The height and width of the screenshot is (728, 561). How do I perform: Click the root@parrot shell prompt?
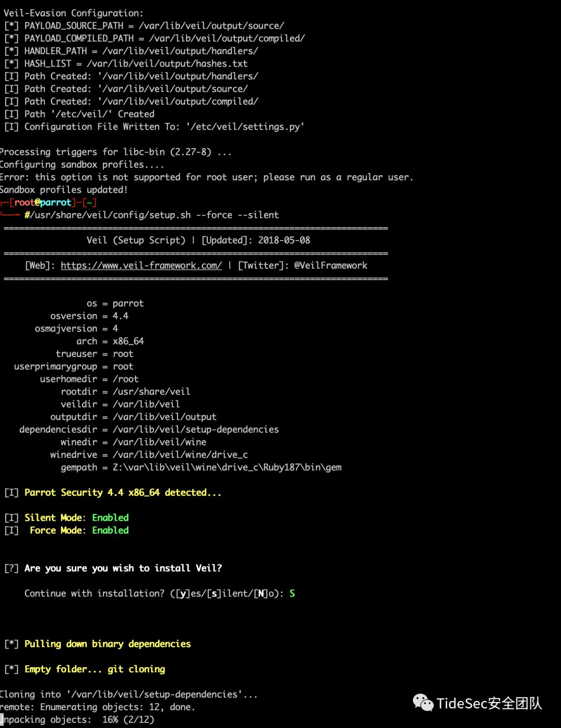[49, 202]
